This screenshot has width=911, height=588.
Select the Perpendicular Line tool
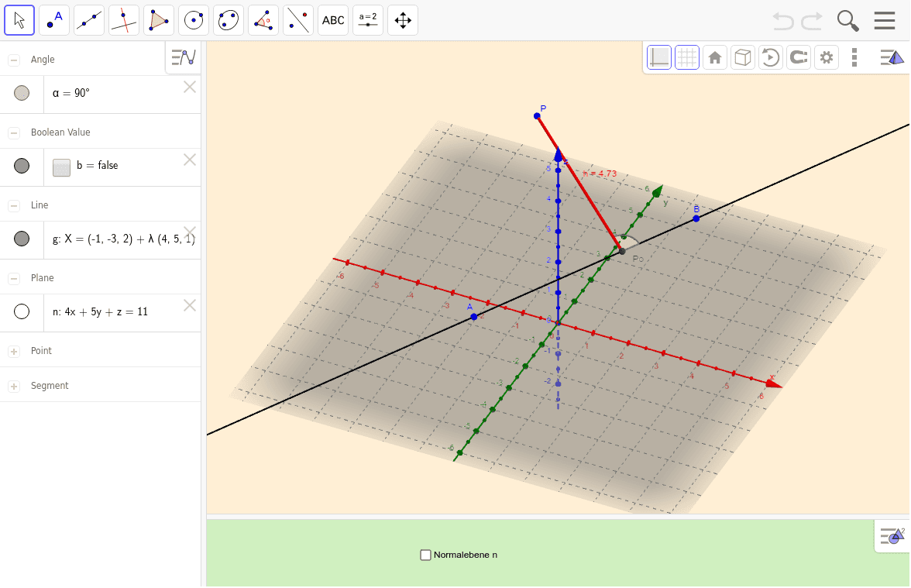(x=124, y=20)
